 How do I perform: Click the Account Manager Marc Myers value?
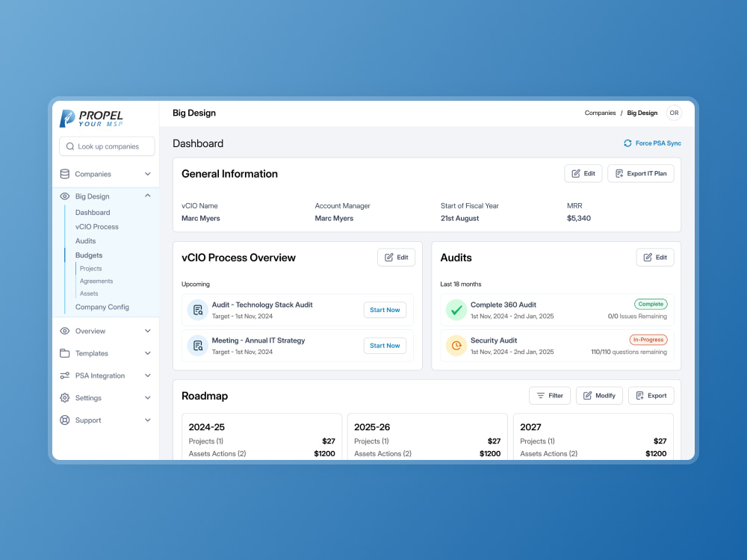point(334,219)
